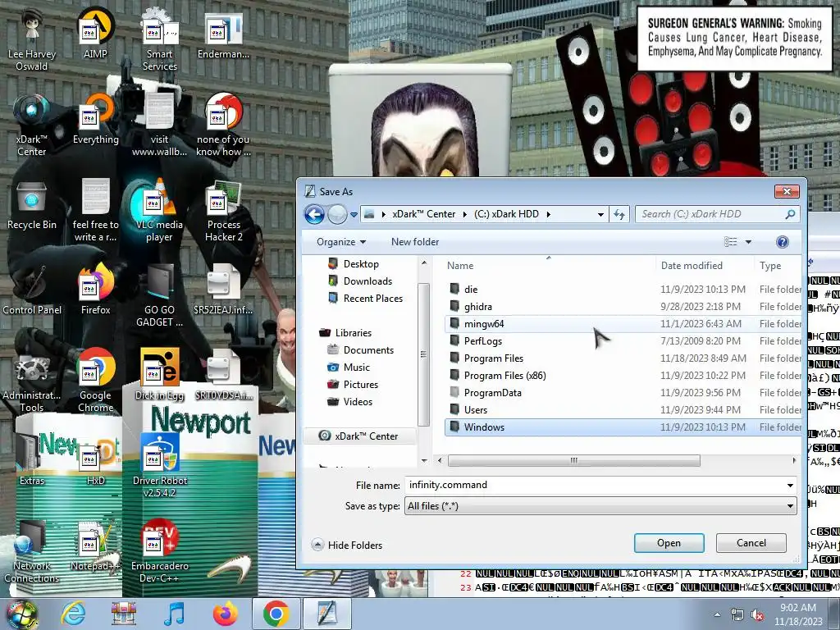Open Lee Harvey Oswald desktop icon
This screenshot has width=840, height=630.
(32, 39)
